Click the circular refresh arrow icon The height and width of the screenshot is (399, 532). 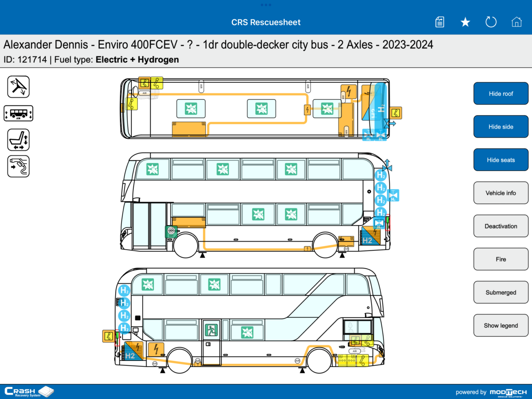(x=491, y=22)
